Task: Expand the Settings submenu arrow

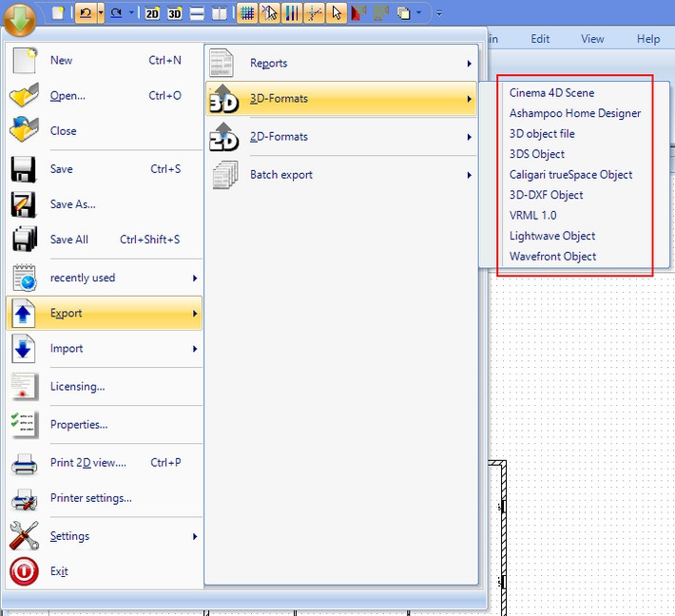Action: click(195, 536)
